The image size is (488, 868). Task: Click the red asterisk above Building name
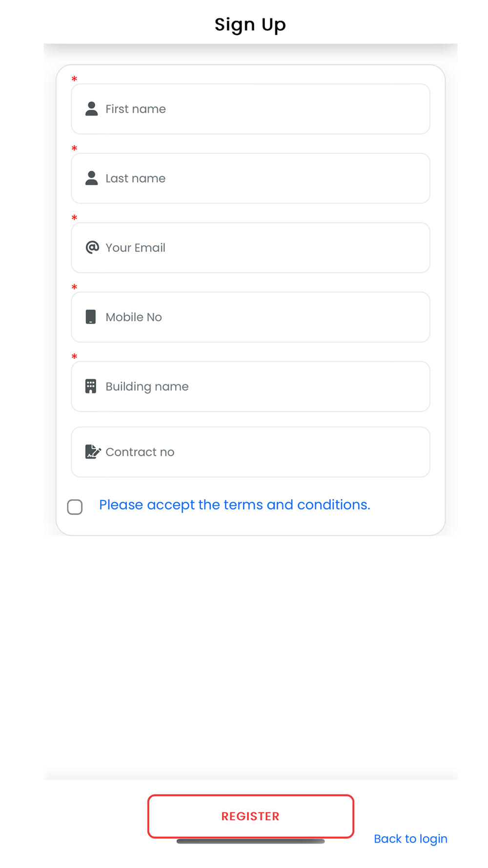(x=74, y=356)
